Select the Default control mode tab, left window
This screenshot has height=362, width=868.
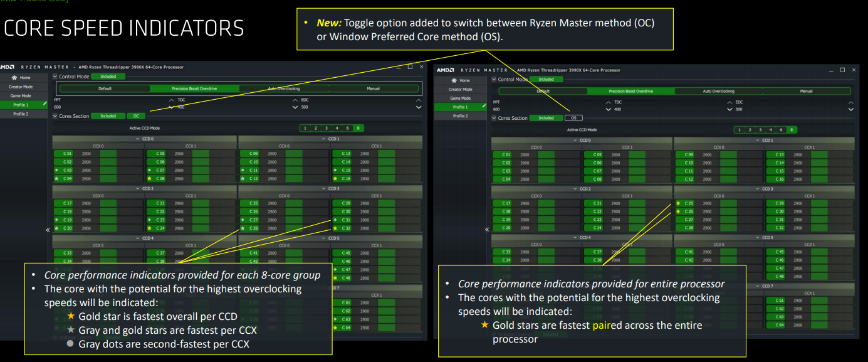[105, 88]
